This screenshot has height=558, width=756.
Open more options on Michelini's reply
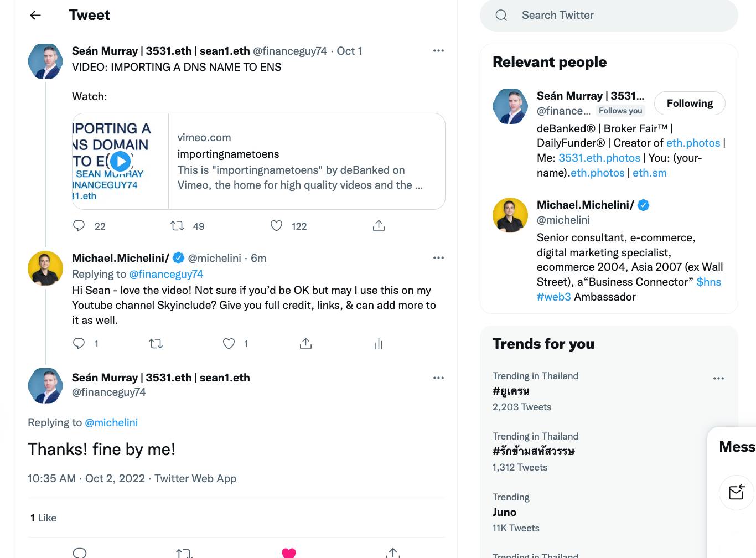(x=438, y=258)
